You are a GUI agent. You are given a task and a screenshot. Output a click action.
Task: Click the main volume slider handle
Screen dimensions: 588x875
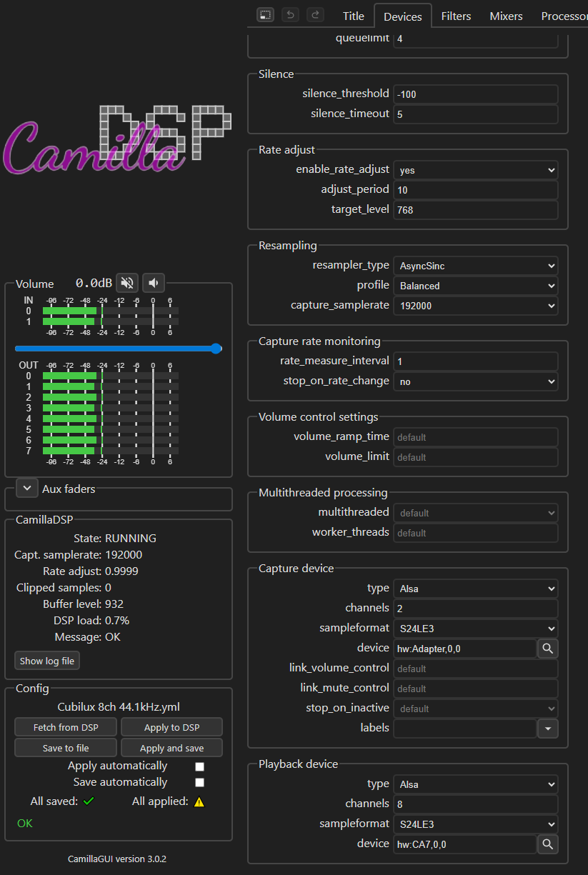pos(216,349)
